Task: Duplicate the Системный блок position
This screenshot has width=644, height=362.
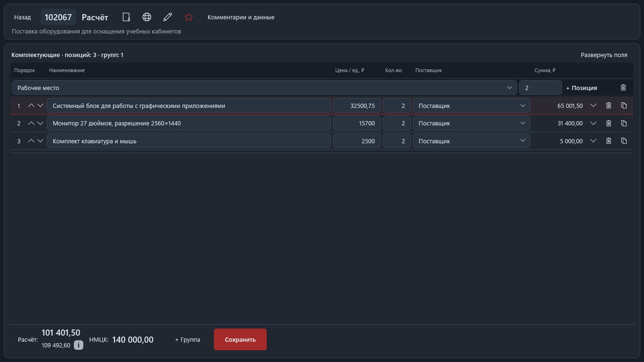Action: (x=624, y=106)
